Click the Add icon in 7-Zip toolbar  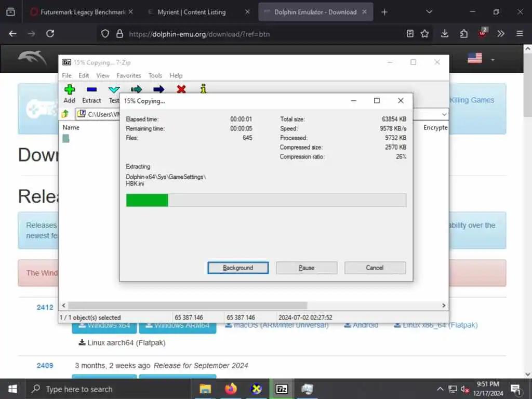(69, 89)
